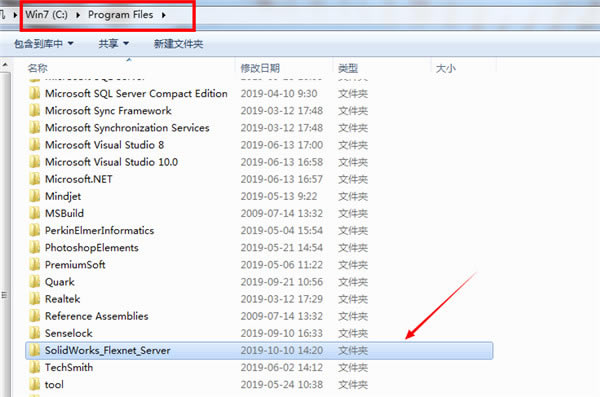Select folder name Reference Assemblies
600x397 pixels.
96,316
